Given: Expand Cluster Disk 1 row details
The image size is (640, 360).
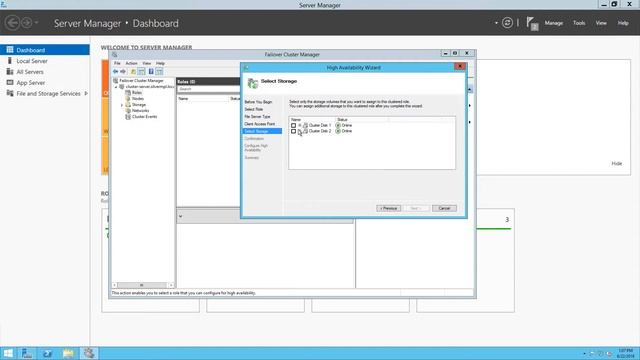Looking at the screenshot, I should (299, 125).
